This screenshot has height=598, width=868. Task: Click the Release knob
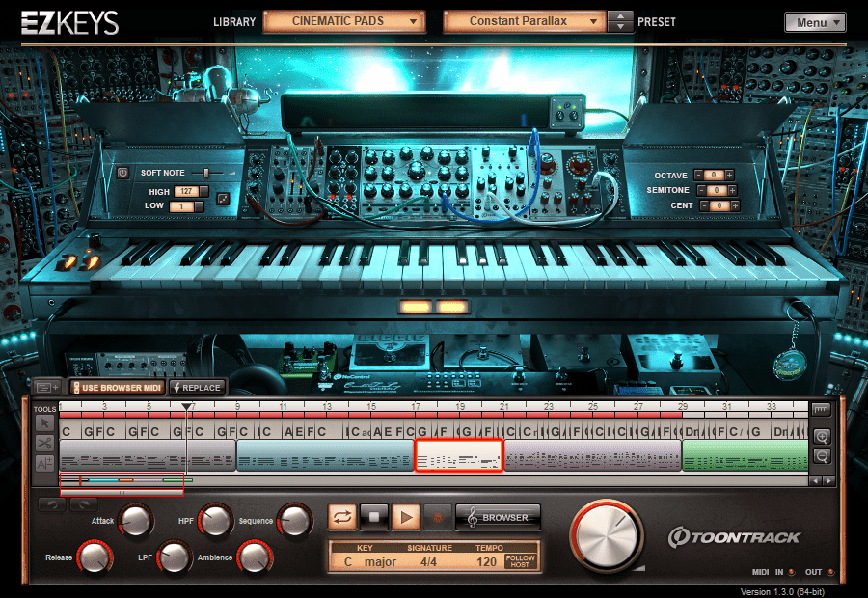pos(95,557)
